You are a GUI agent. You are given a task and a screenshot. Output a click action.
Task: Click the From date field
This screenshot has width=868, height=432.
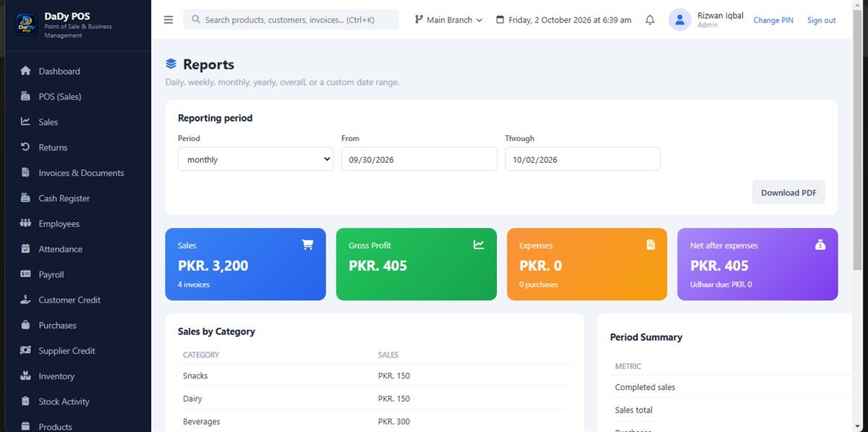pos(419,159)
